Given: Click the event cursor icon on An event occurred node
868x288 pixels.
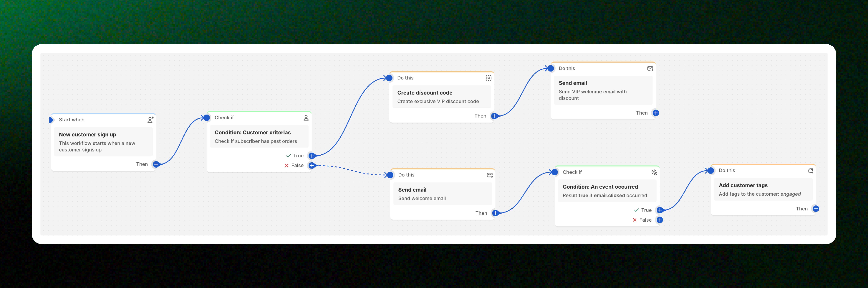Looking at the screenshot, I should pos(654,172).
